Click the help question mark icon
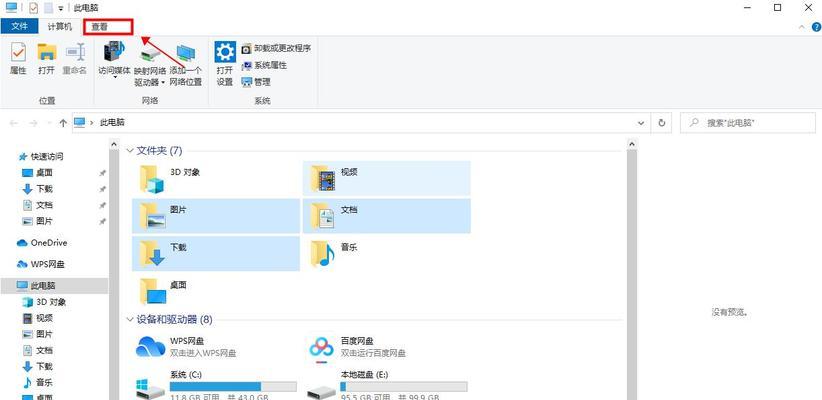This screenshot has height=400, width=822. click(816, 27)
